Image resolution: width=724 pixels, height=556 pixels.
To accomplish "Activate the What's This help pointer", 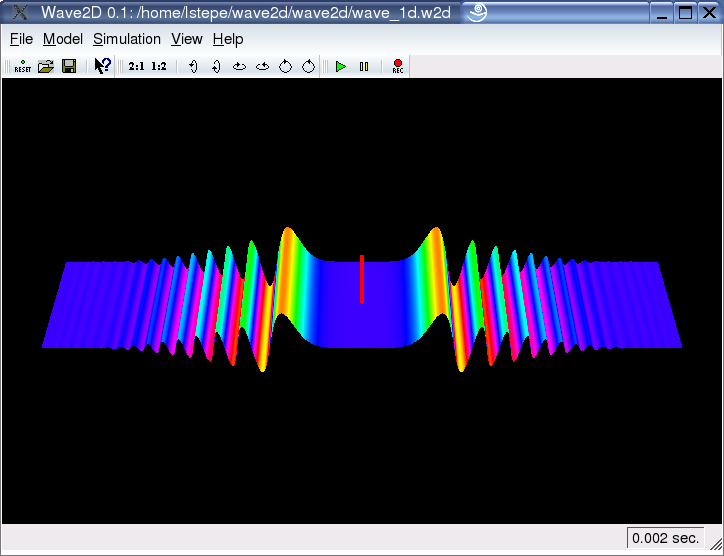I will pyautogui.click(x=102, y=67).
